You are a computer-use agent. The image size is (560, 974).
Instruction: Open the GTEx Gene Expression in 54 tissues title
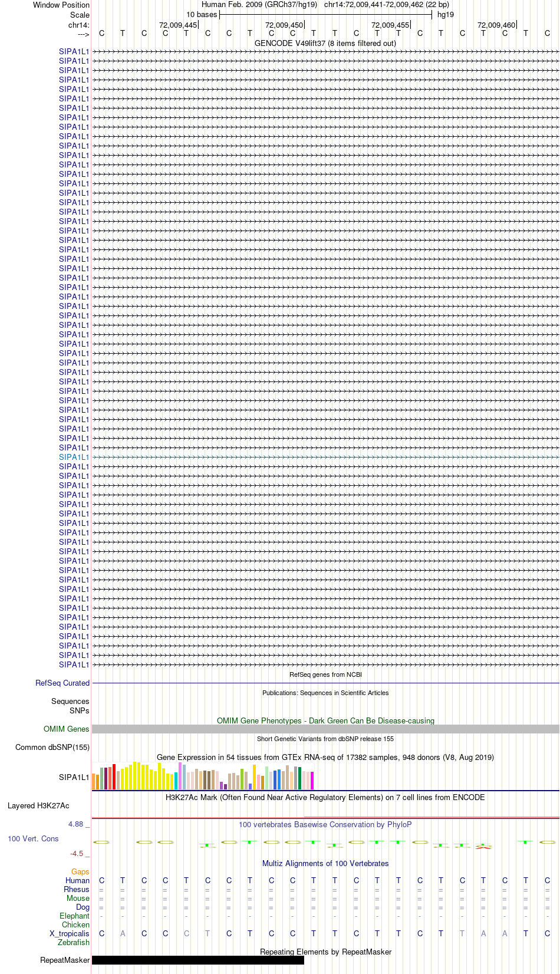coord(325,757)
